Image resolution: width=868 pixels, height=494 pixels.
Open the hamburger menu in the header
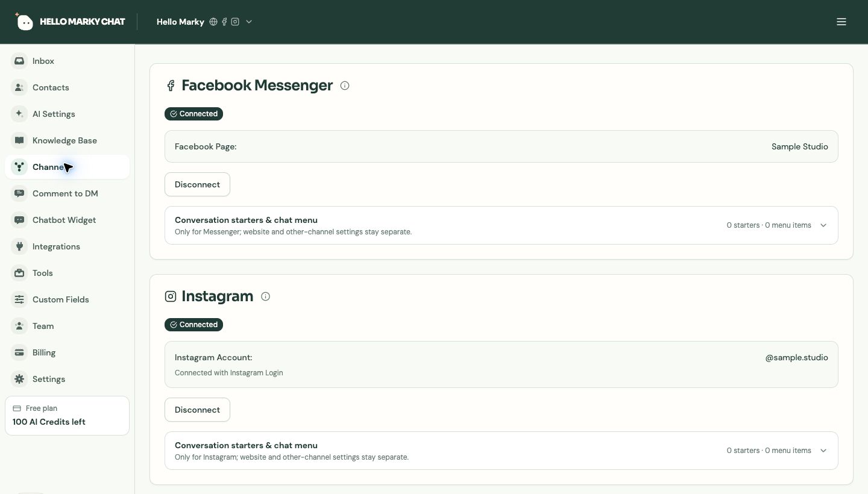[x=841, y=22]
